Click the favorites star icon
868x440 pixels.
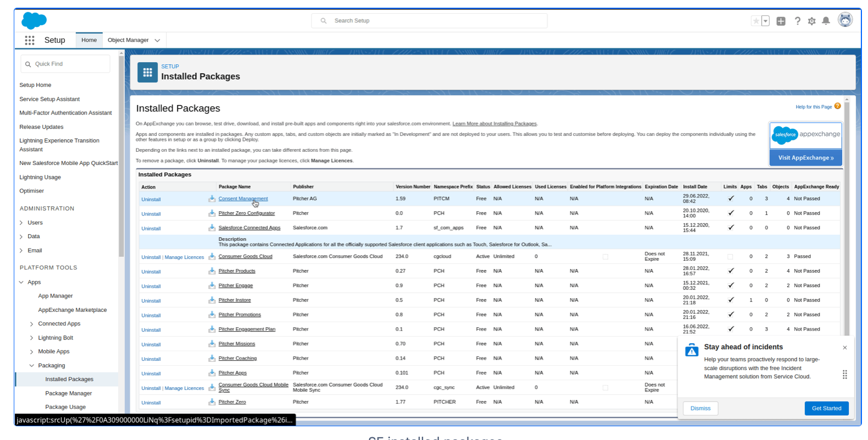click(756, 21)
